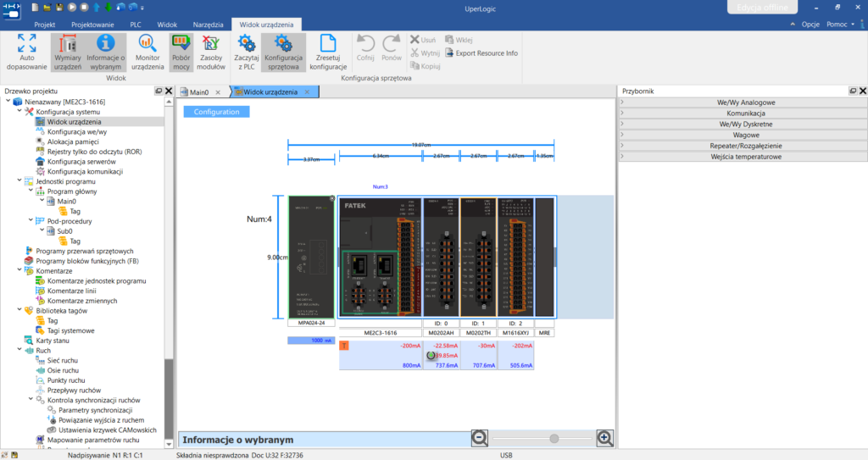Viewport: 868px width, 460px height.
Task: Click the New file icon in quick access toolbar
Action: tap(35, 7)
